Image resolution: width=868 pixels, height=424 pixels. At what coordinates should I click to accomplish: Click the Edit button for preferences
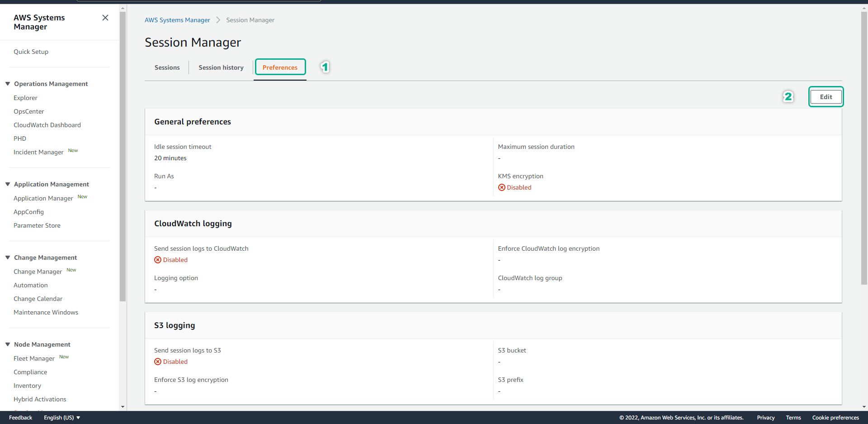(x=826, y=96)
